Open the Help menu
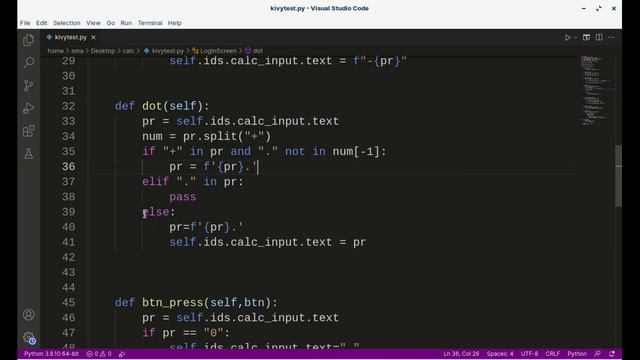The image size is (640, 360). 175,23
